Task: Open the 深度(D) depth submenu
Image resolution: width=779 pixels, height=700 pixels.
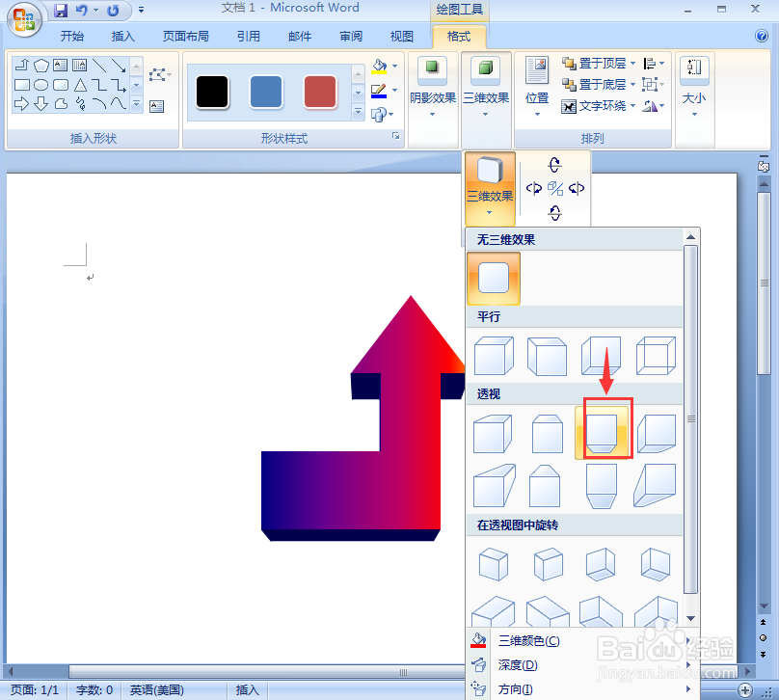Action: (x=581, y=664)
